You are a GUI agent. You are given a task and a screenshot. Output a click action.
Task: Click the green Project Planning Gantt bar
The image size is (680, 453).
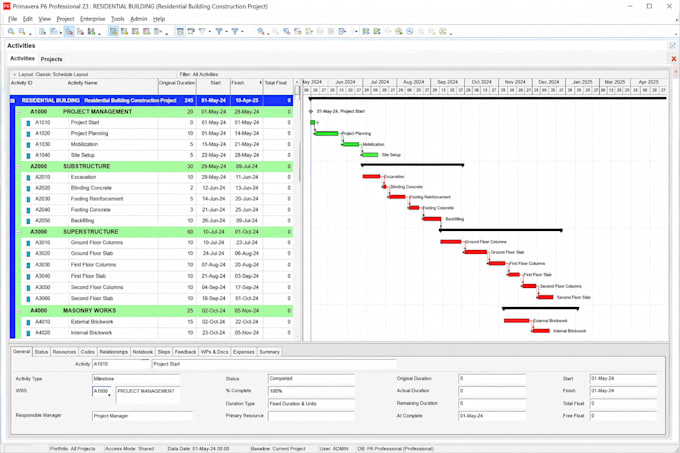327,134
